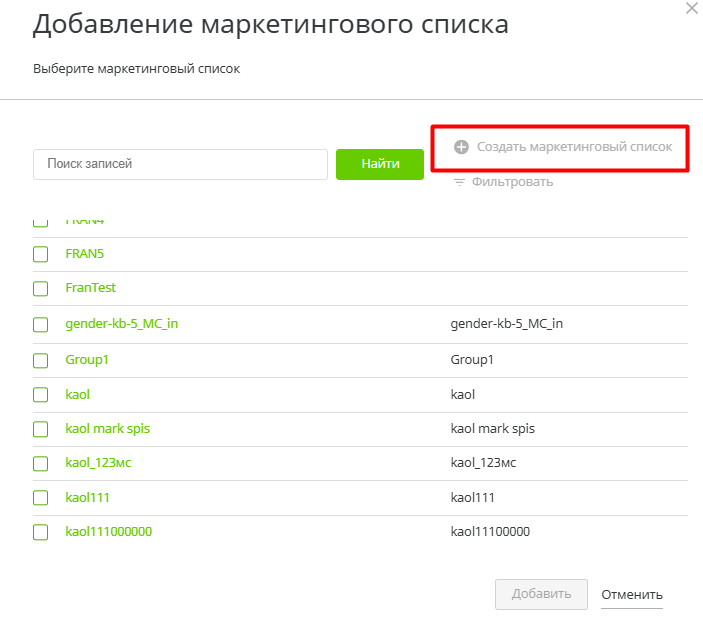This screenshot has width=703, height=618.
Task: Tick the kaol111000000 checkbox
Action: pos(41,533)
